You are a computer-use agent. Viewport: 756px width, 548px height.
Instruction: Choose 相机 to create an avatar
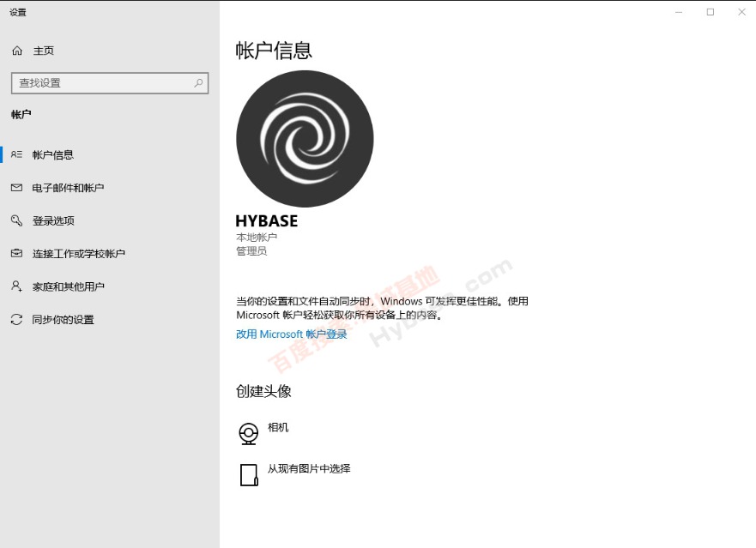click(x=278, y=427)
